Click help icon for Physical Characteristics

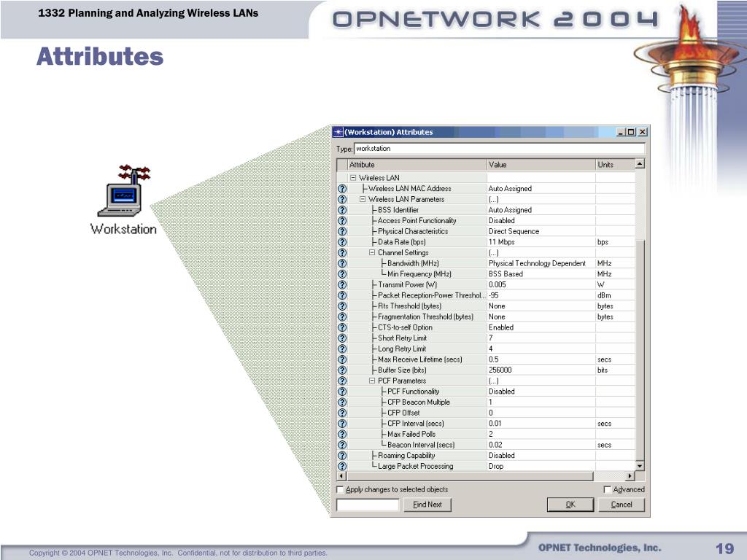pyautogui.click(x=342, y=231)
